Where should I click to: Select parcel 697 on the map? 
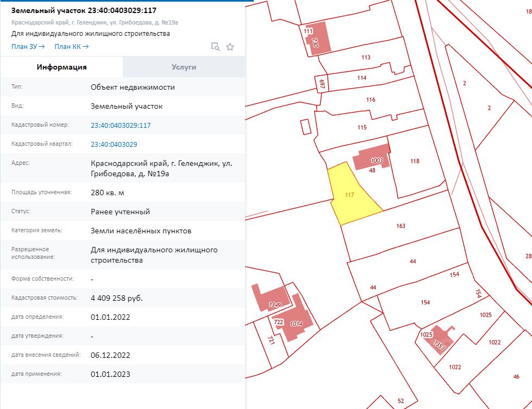(322, 84)
